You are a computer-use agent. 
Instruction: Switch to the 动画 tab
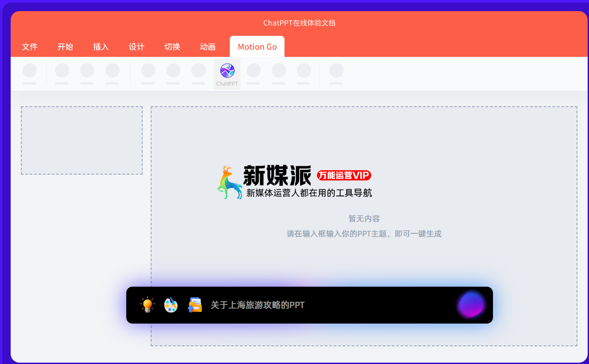coord(208,47)
